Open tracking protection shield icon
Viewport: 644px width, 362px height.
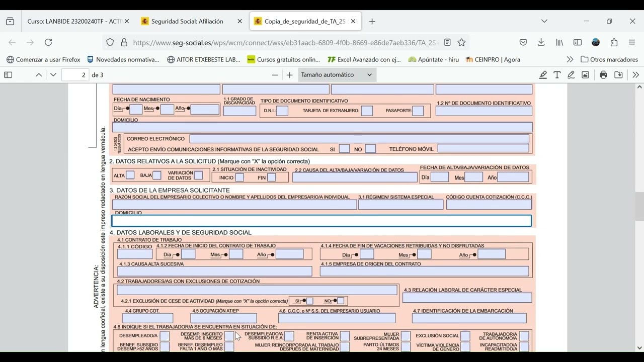(110, 42)
